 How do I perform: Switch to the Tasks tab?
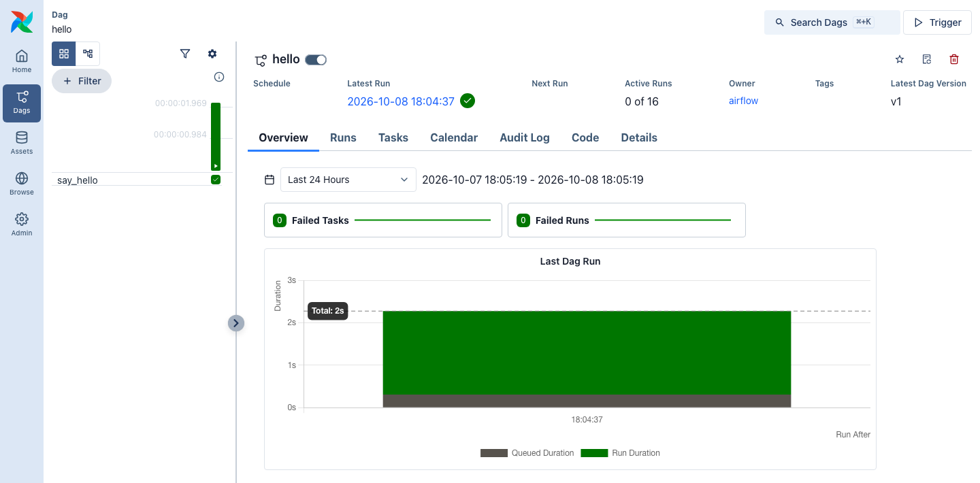[x=393, y=137]
